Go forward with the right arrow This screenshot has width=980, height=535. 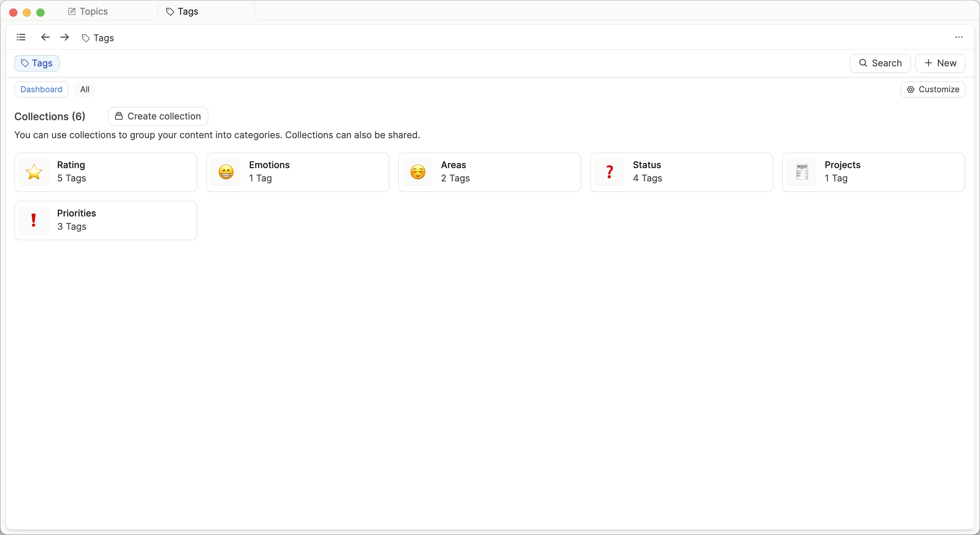point(65,37)
